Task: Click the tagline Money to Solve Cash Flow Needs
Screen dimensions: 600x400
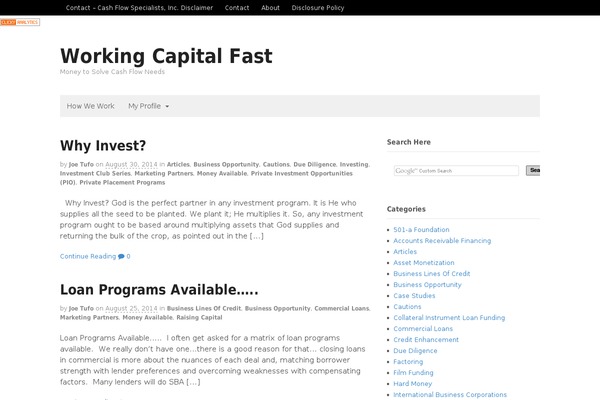Action: (x=112, y=72)
